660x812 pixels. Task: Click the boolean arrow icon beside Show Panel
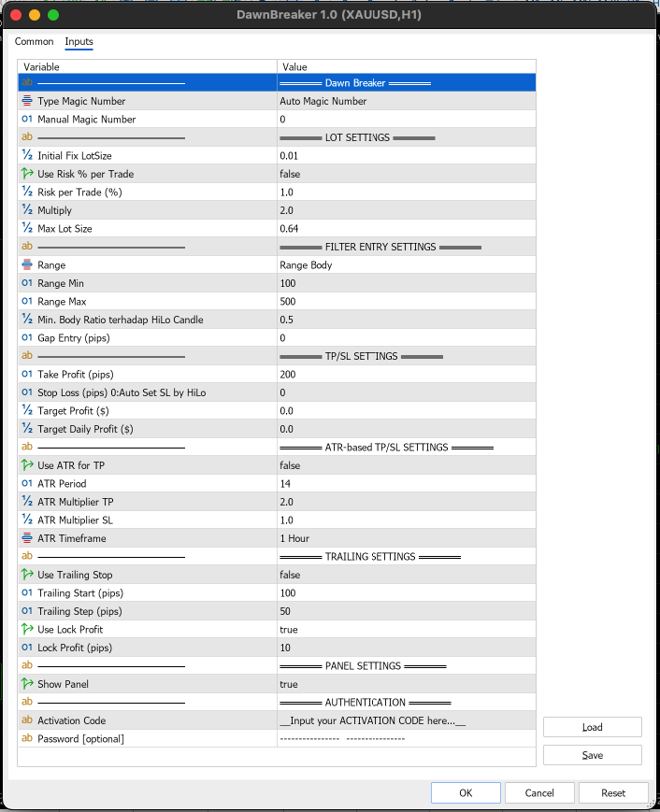pyautogui.click(x=27, y=684)
